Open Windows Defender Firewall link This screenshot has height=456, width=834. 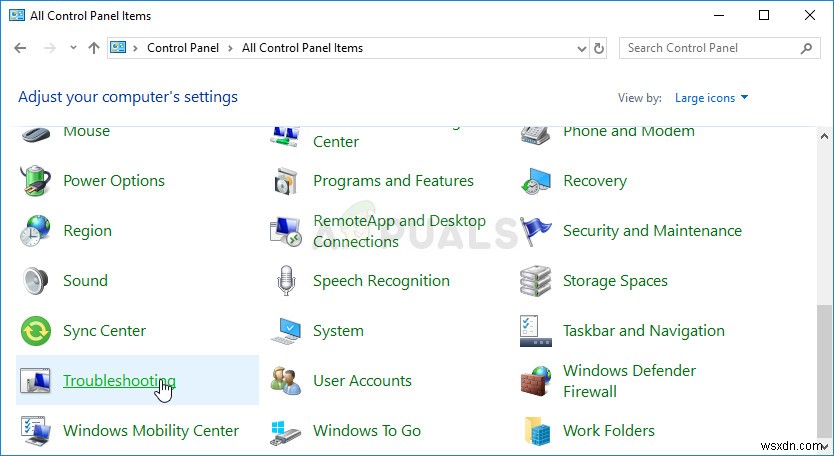[x=630, y=381]
